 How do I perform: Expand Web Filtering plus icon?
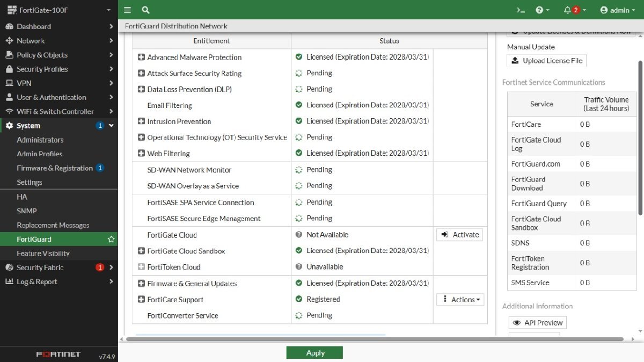pos(141,153)
